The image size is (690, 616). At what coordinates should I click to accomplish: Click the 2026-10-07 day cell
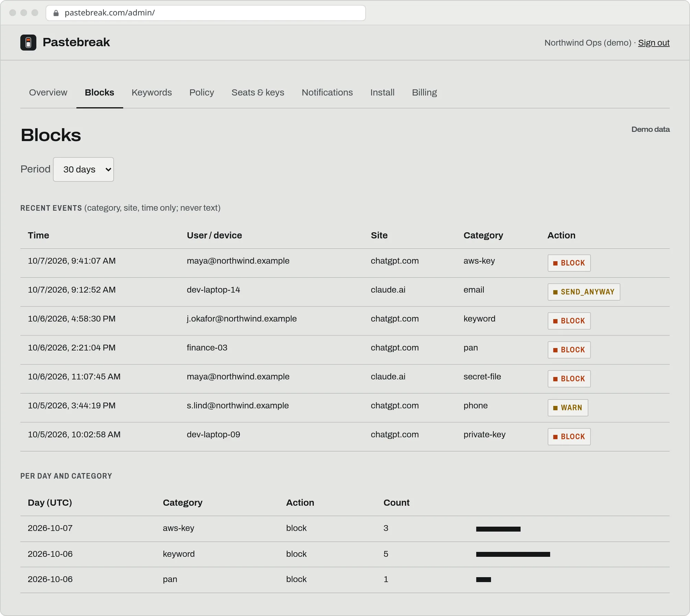pyautogui.click(x=50, y=528)
